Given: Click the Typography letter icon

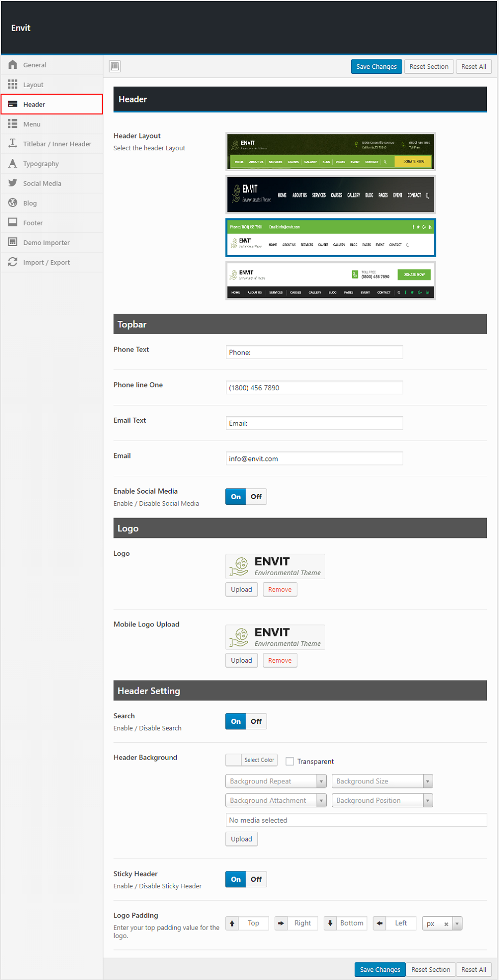Looking at the screenshot, I should click(13, 164).
